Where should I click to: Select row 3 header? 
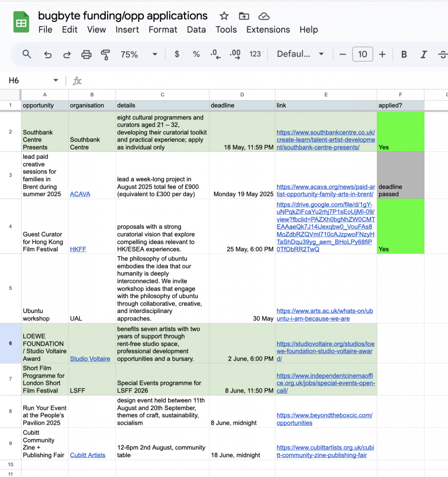pyautogui.click(x=10, y=175)
